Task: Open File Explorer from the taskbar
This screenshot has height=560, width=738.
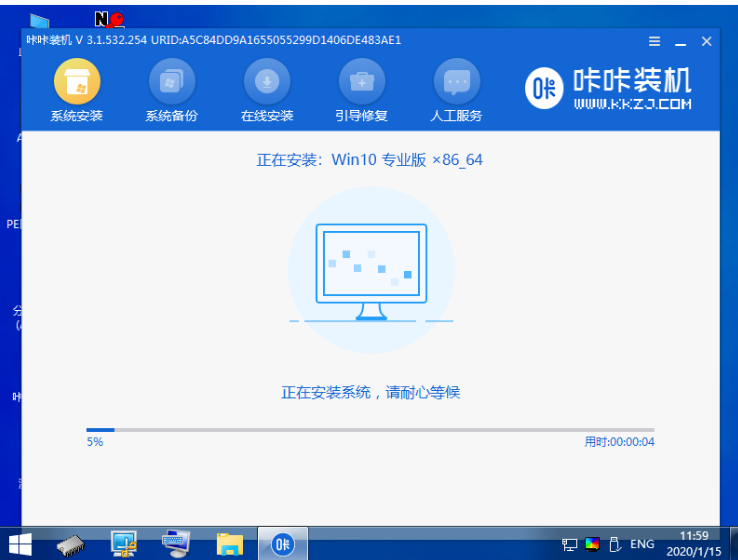Action: coord(230,544)
